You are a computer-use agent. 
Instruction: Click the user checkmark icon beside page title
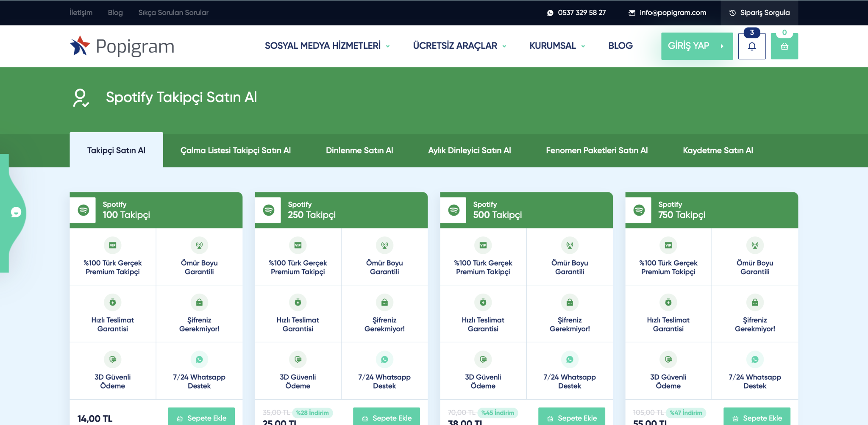click(x=81, y=98)
